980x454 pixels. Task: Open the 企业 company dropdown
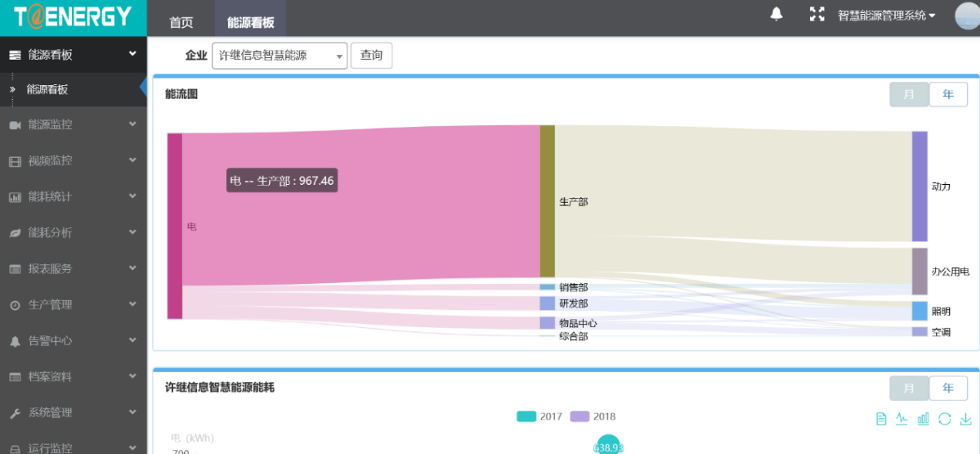pos(279,56)
